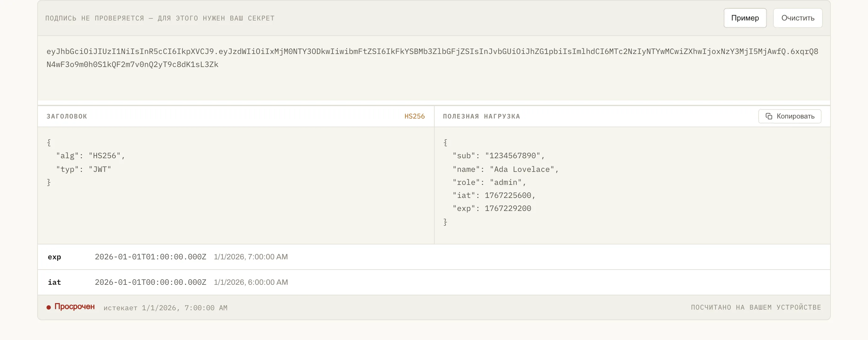Clear the token with Очистить
This screenshot has width=868, height=340.
[797, 18]
